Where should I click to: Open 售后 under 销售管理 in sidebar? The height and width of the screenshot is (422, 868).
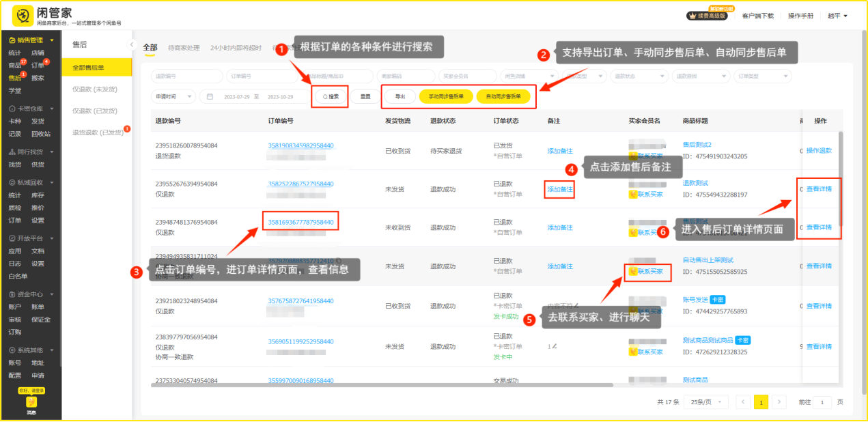(x=14, y=78)
